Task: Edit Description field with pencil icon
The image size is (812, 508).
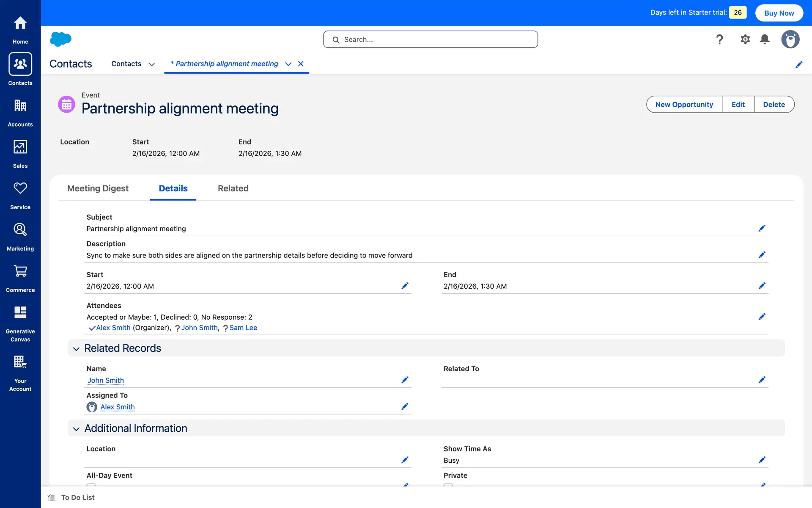Action: [762, 255]
